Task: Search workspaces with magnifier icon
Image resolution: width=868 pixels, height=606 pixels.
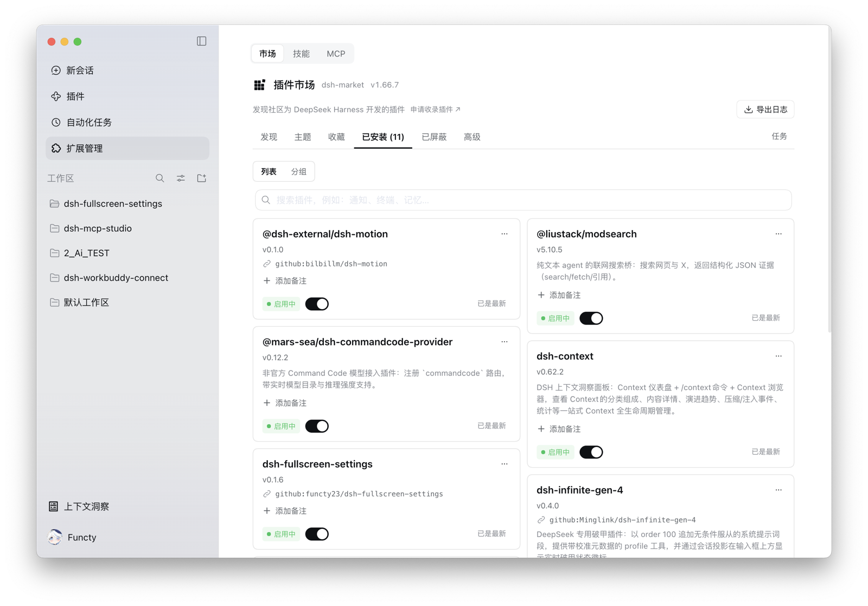Action: click(x=159, y=178)
